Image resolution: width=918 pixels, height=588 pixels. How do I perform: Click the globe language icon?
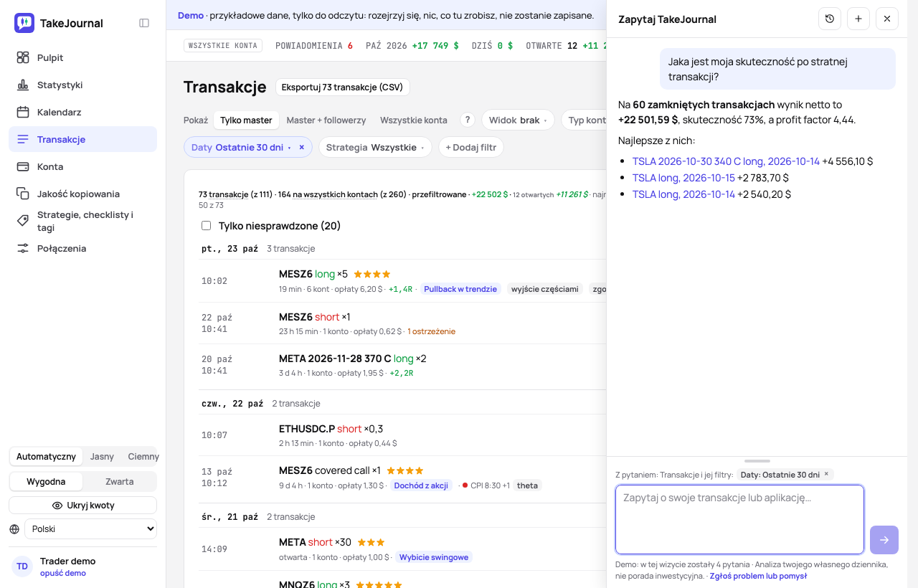point(14,529)
